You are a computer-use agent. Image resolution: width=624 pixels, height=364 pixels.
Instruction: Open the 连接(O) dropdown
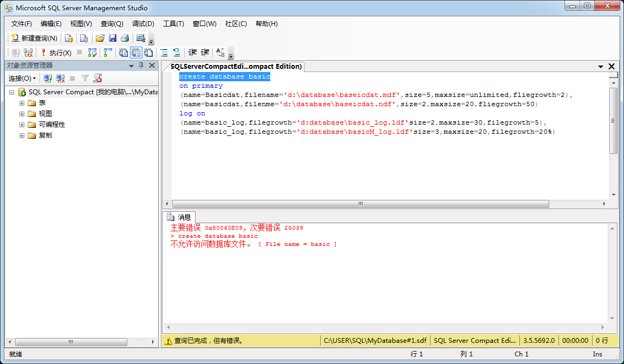(22, 79)
